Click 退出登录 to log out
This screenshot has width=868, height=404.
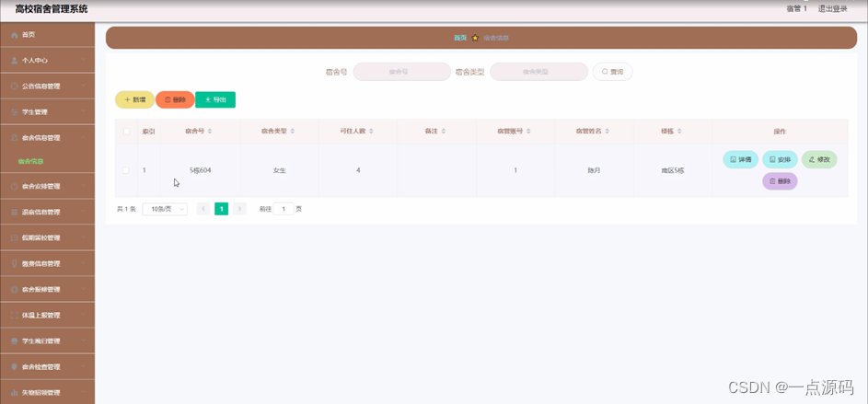(x=833, y=9)
